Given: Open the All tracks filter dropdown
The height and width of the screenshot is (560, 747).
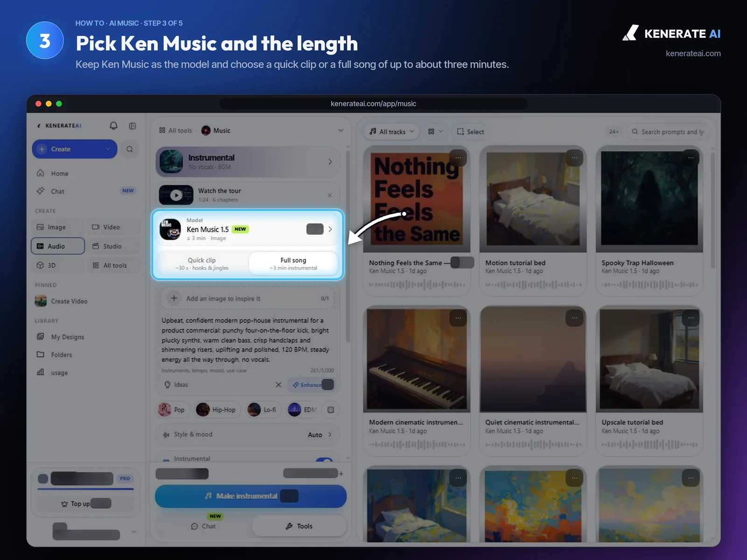Looking at the screenshot, I should click(x=392, y=132).
